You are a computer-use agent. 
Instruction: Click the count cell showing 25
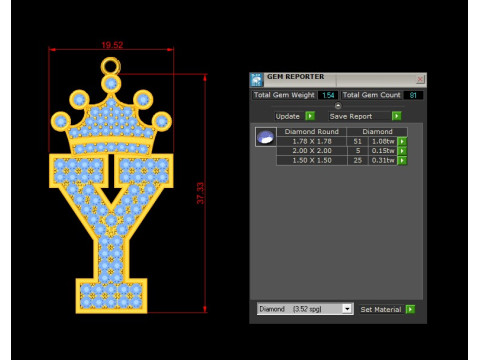tap(358, 161)
